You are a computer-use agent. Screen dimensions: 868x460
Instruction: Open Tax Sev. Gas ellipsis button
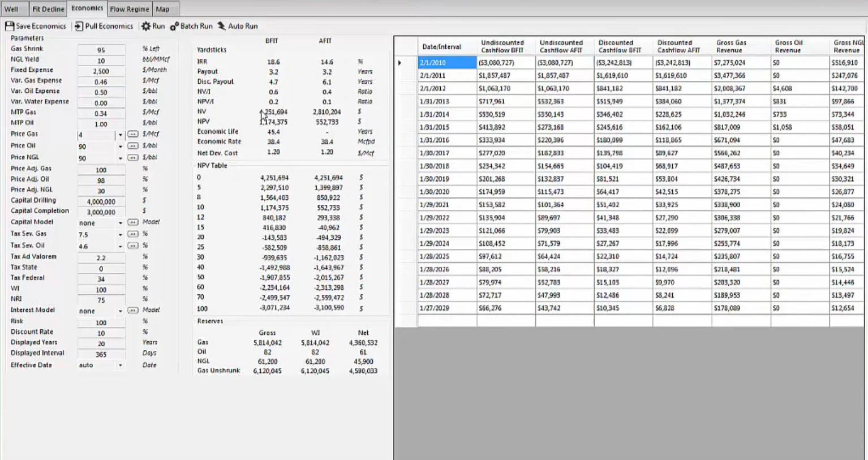pyautogui.click(x=132, y=234)
